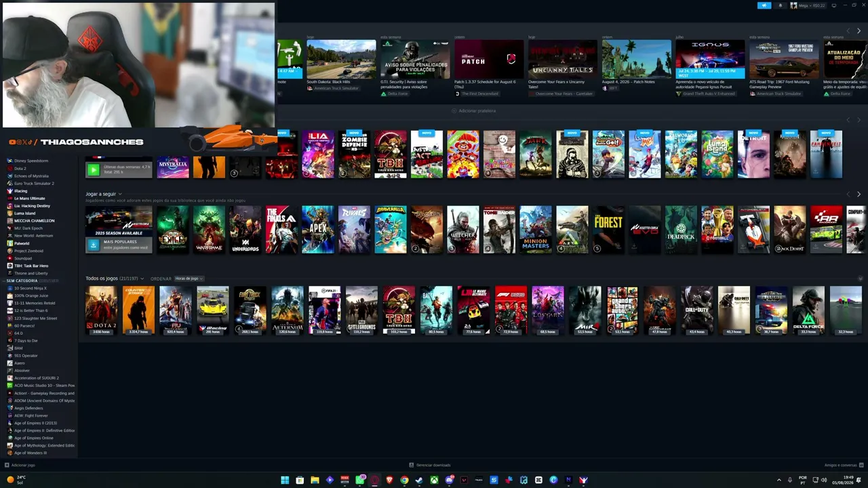Open the Path of Exile cover
Viewport: 868px width, 488px height.
coord(173,230)
